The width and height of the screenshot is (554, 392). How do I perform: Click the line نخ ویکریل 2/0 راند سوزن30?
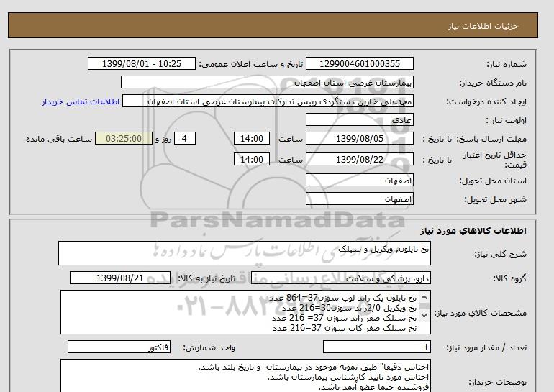(349, 308)
